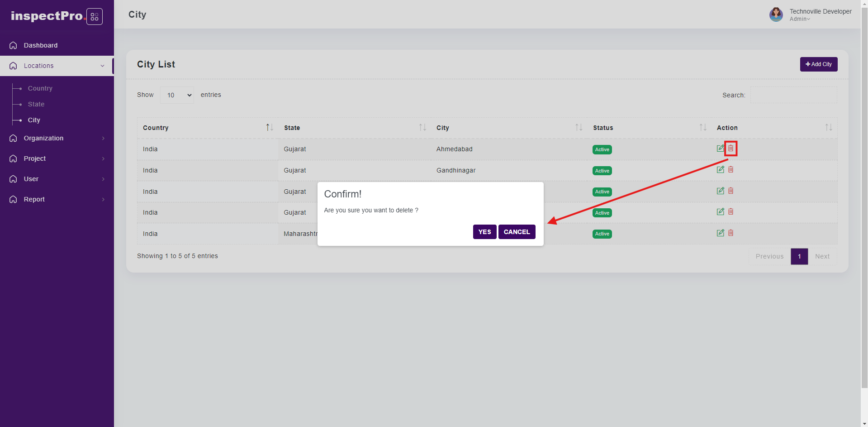
Task: Click the grid icon beside inspectPro logo
Action: (x=95, y=17)
